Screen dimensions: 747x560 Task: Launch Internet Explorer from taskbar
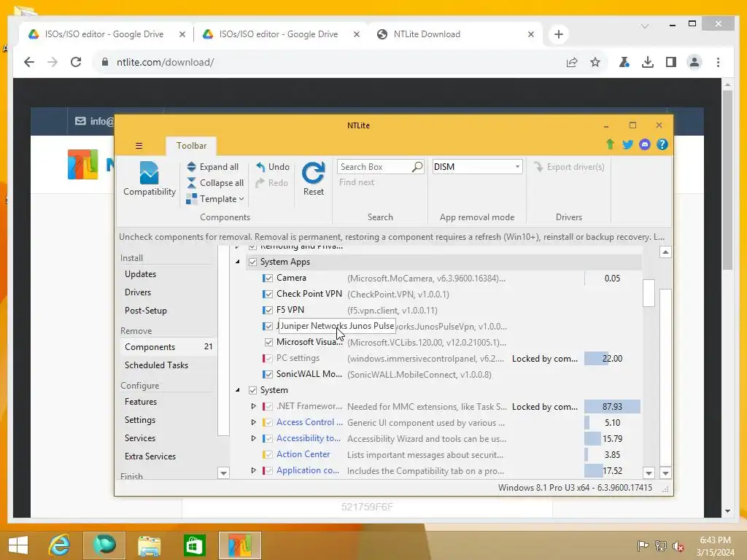59,545
